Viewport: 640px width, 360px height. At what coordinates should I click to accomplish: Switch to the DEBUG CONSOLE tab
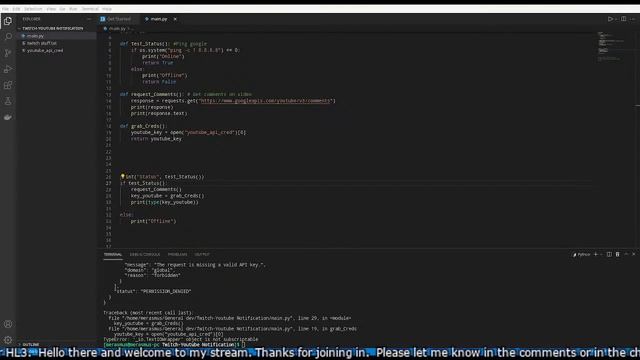tap(144, 254)
